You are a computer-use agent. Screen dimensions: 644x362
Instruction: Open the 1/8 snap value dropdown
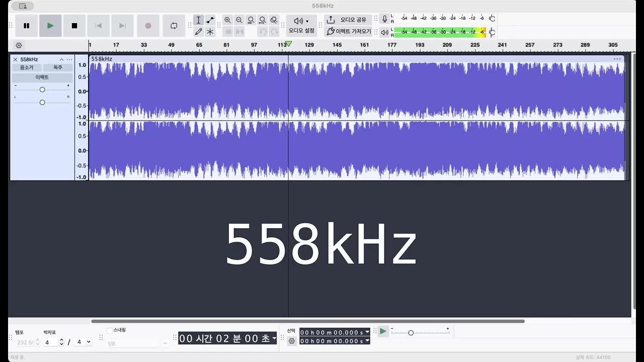[x=137, y=343]
